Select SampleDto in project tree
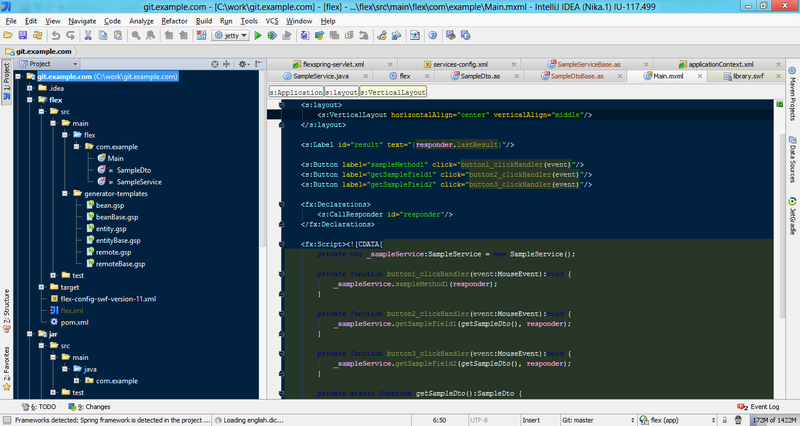Viewport: 800px width, 426px height. point(134,170)
